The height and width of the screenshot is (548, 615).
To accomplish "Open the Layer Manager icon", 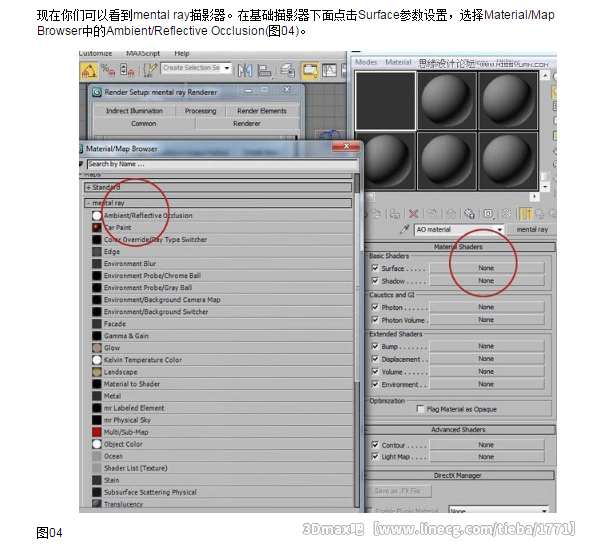I will 287,71.
